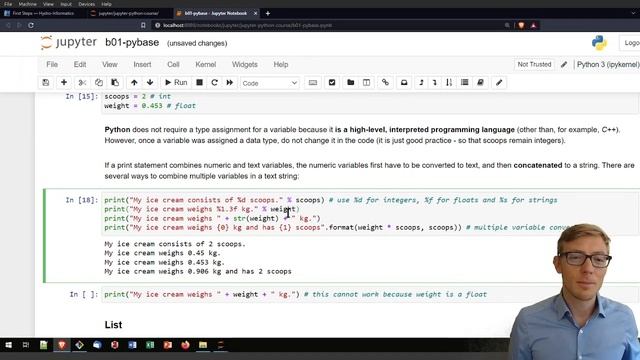Open the VirtualBox Devices menu

86,4
